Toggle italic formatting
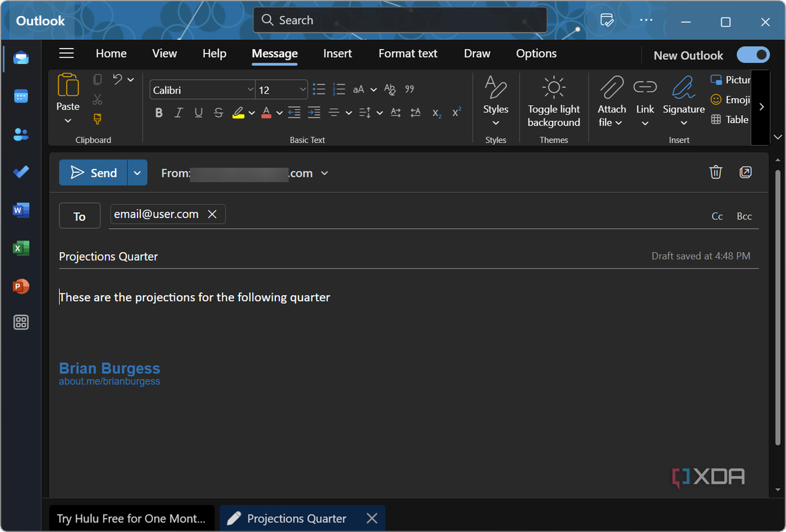 pos(178,113)
